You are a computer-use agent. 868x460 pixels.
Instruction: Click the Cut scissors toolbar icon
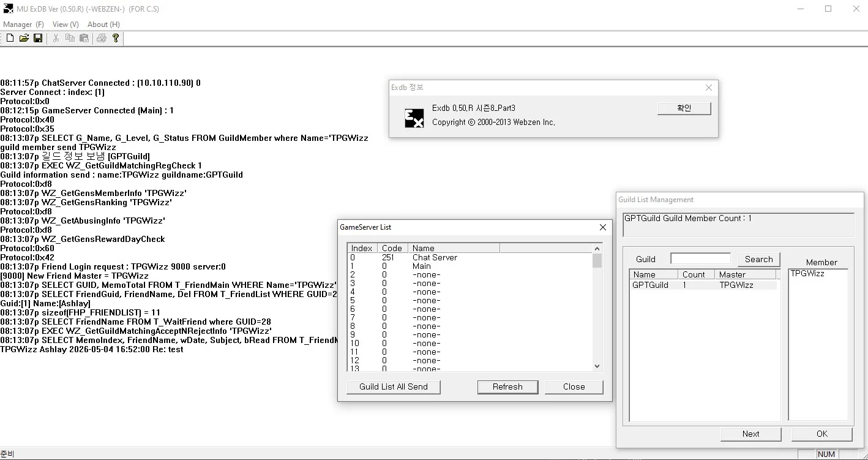56,38
